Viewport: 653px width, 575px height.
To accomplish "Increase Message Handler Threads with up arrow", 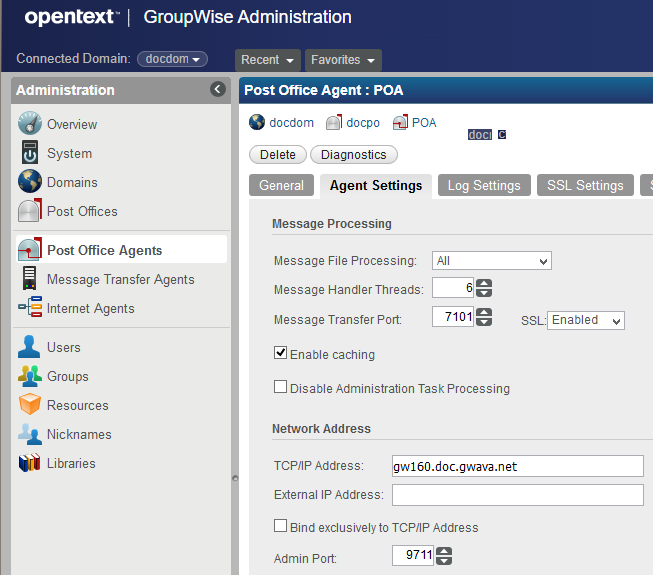I will point(484,284).
